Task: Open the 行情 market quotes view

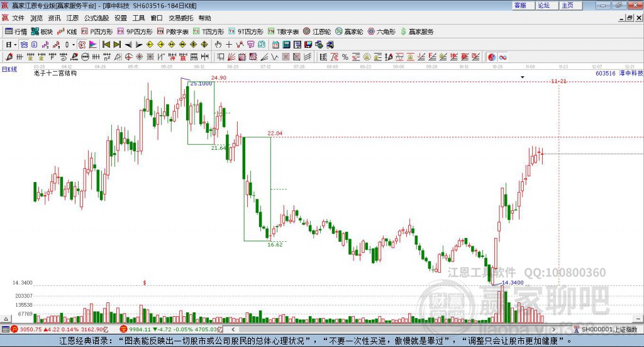Action: 16,31
